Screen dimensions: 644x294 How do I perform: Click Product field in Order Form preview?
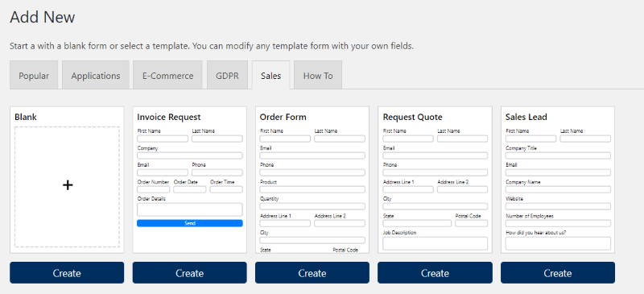coord(312,189)
